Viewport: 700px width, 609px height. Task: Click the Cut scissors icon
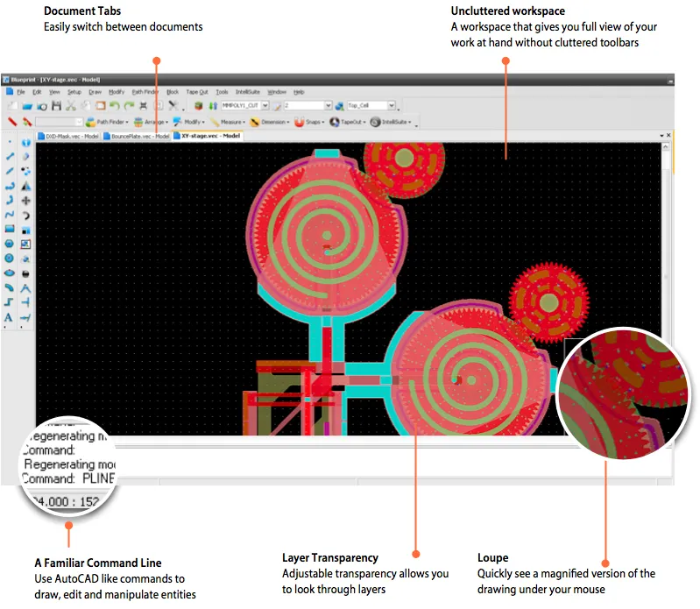coord(71,106)
